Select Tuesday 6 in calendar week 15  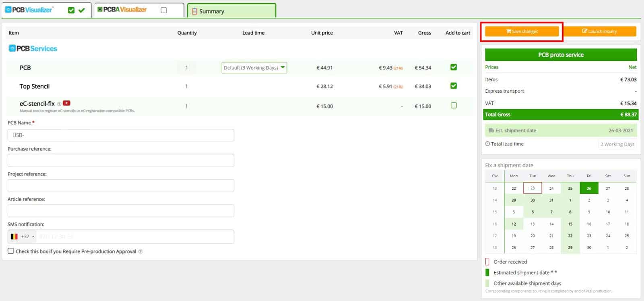533,212
